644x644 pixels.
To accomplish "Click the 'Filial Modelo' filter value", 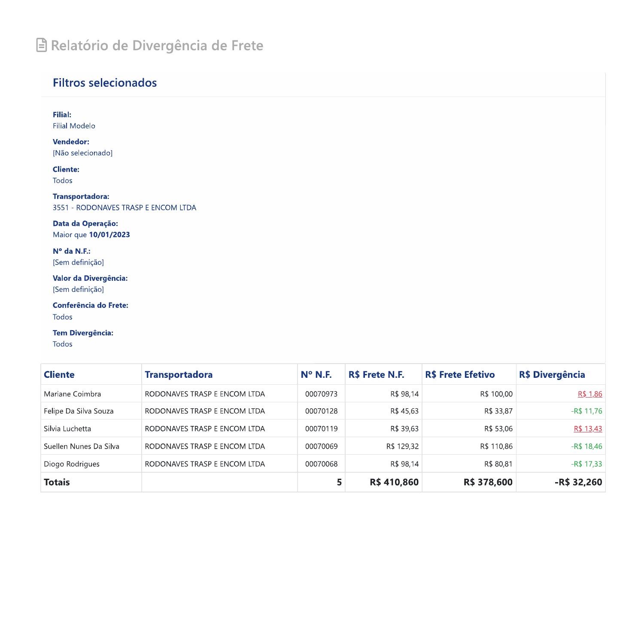I will click(x=74, y=126).
